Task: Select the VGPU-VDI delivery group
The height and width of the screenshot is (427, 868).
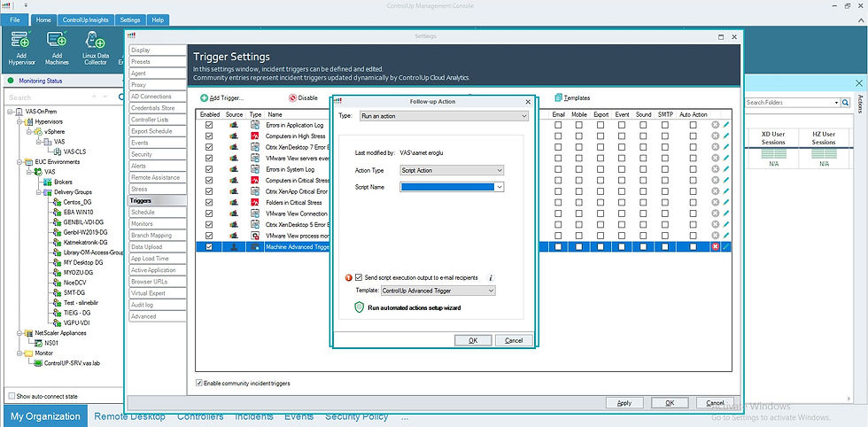Action: tap(73, 322)
